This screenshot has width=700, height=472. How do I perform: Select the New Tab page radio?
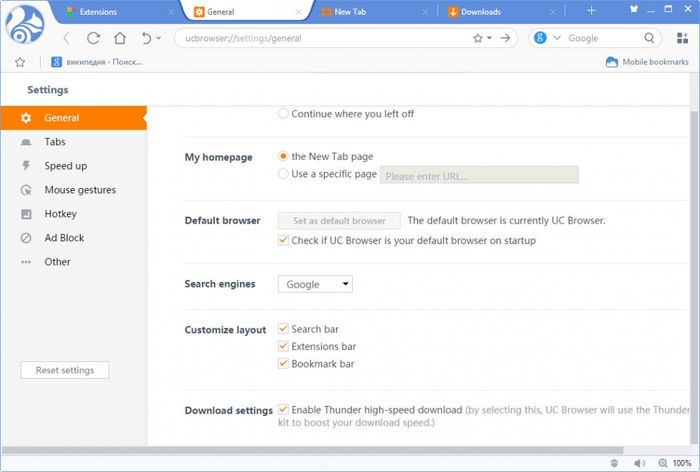tap(283, 156)
